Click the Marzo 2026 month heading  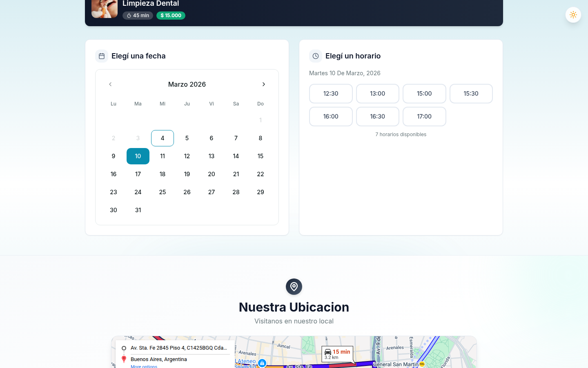click(187, 84)
